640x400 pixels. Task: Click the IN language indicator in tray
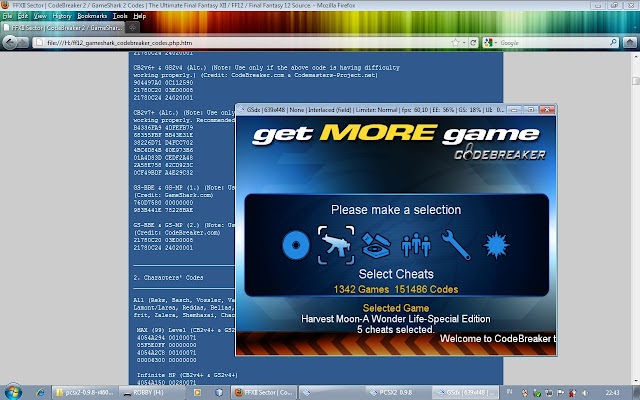pyautogui.click(x=509, y=392)
